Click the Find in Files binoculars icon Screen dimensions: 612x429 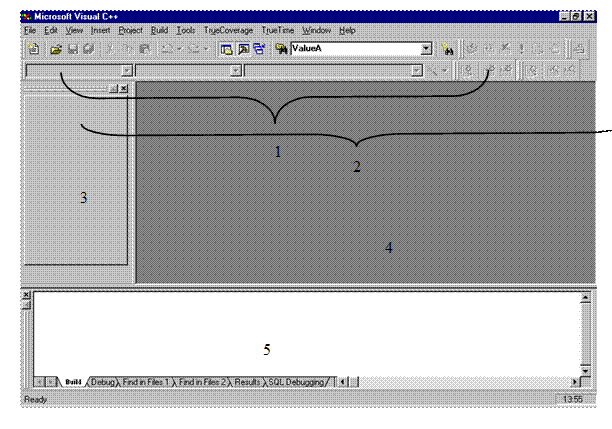(x=281, y=48)
